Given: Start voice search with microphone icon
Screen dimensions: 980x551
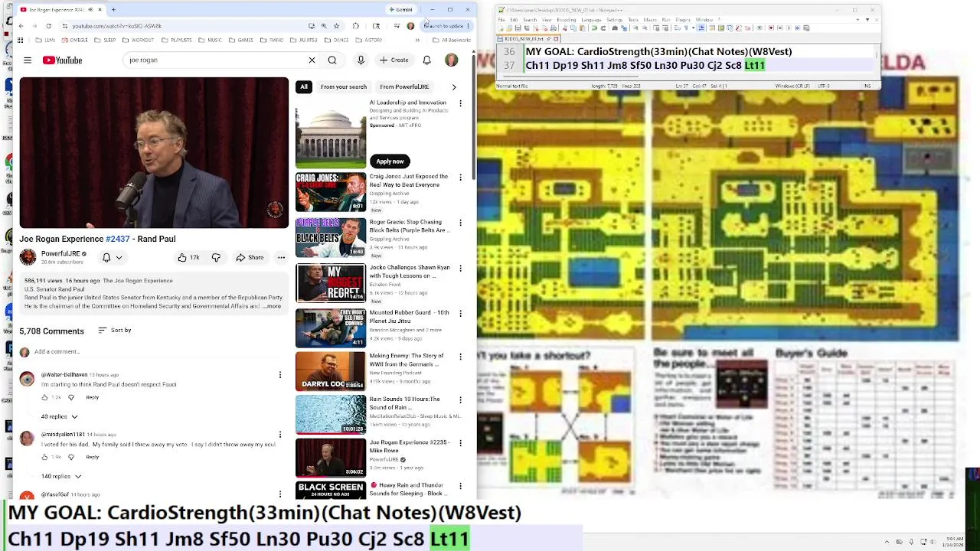Looking at the screenshot, I should (361, 60).
